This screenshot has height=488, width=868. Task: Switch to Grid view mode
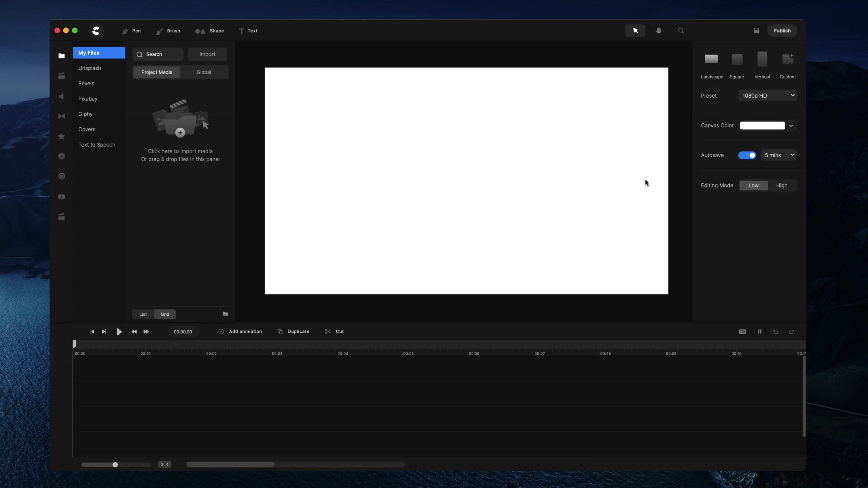click(164, 314)
